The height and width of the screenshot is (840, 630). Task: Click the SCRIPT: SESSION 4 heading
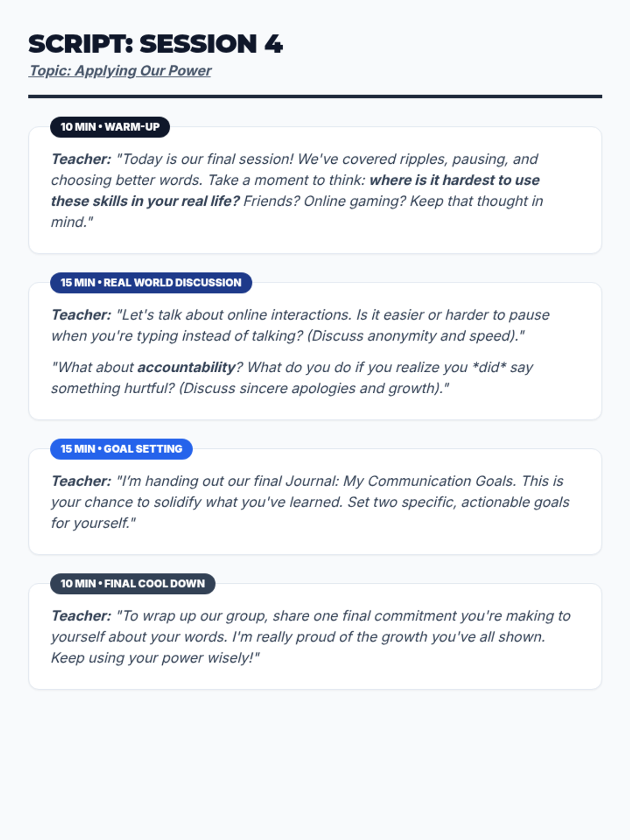[155, 44]
